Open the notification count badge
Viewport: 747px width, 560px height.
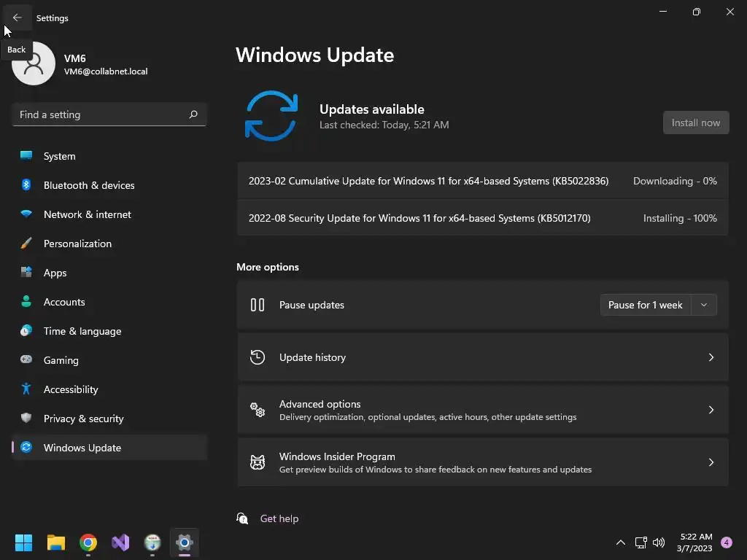click(727, 542)
